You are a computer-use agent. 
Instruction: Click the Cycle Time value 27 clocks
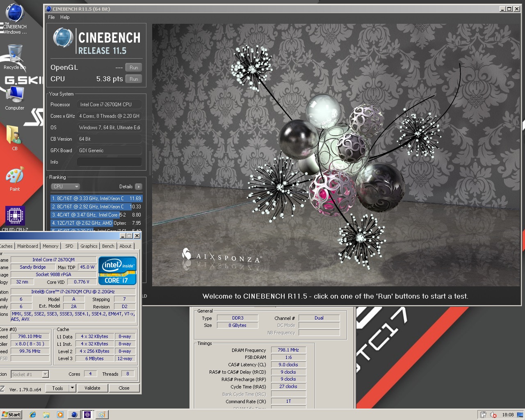(288, 386)
